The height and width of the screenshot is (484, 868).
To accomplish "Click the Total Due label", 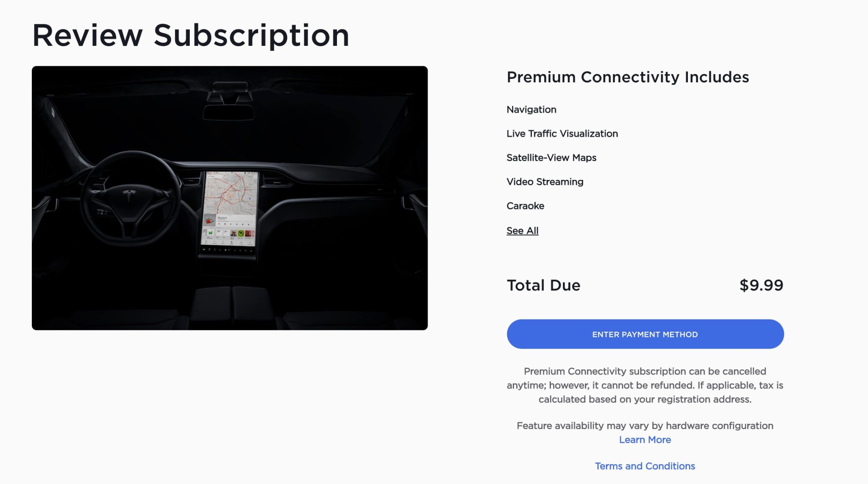I will (x=543, y=285).
